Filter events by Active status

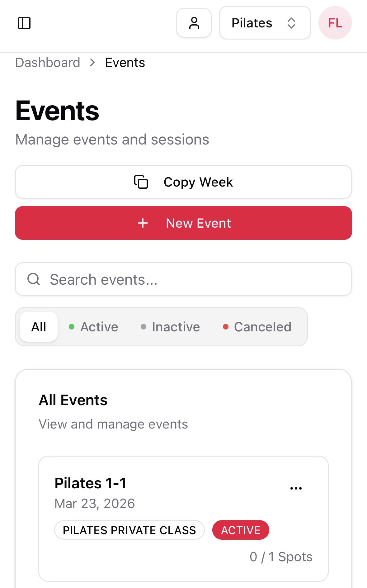94,327
